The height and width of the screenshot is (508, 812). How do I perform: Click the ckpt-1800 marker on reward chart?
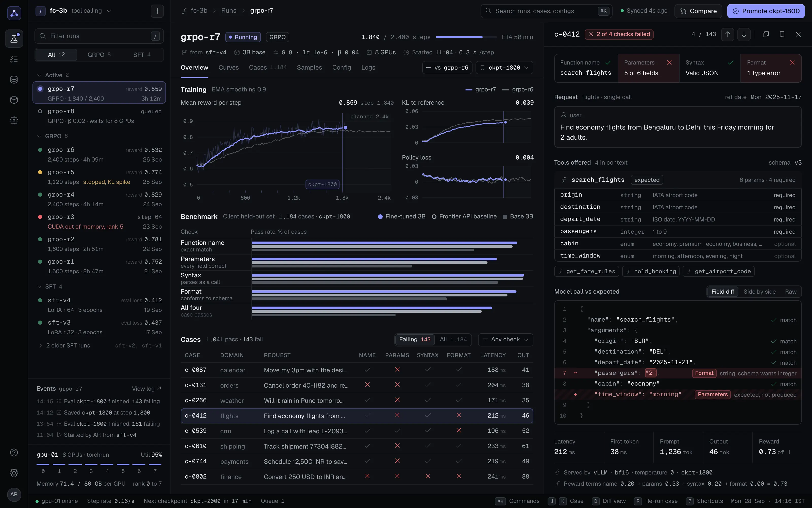[x=322, y=184]
